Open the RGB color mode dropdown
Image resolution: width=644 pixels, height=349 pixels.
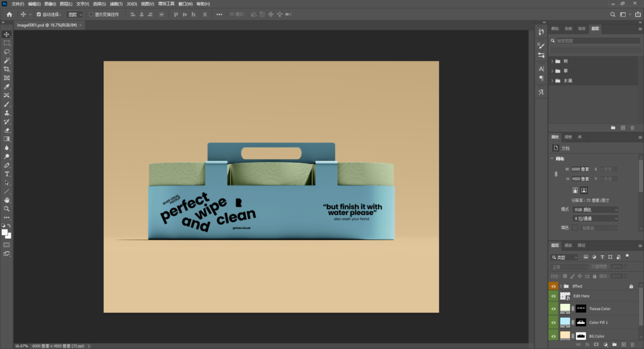595,209
